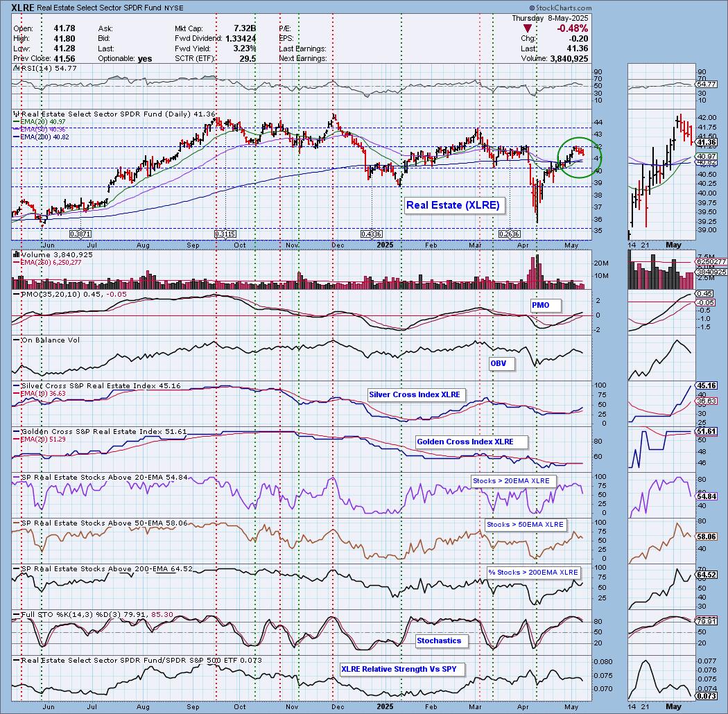This screenshot has height=714, width=728.
Task: Click the 'Real Estate Select Sector SPDR Fund' header title
Action: click(x=100, y=8)
